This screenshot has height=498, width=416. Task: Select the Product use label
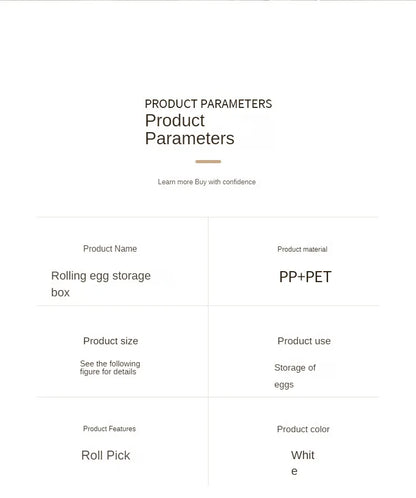pyautogui.click(x=304, y=341)
